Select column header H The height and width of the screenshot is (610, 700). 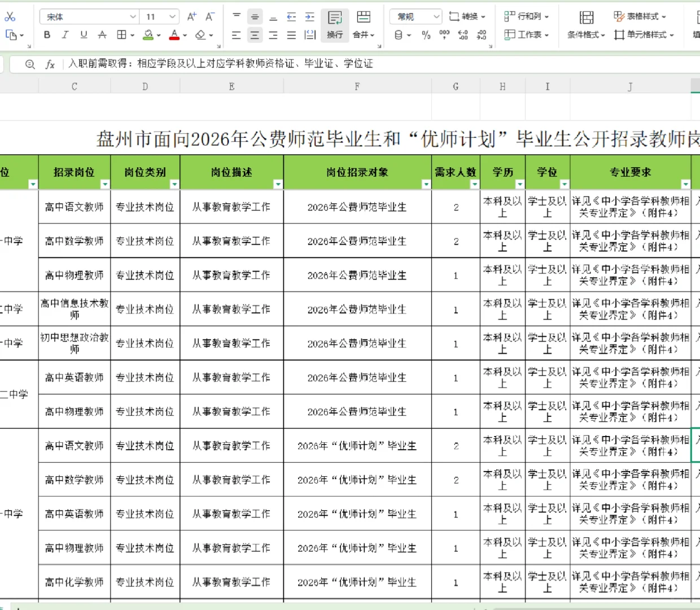point(502,86)
